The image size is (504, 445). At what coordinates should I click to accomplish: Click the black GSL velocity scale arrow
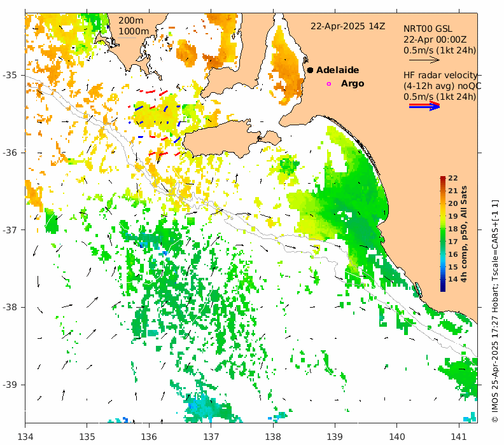[x=424, y=60]
